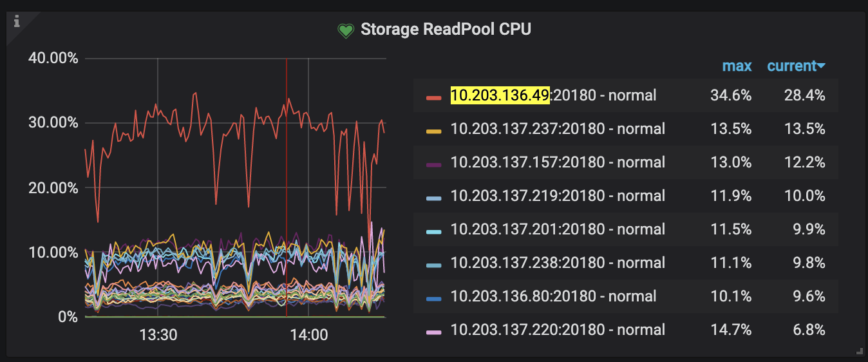868x362 pixels.
Task: Click the color swatch for 10.203.137.238
Action: [x=433, y=265]
